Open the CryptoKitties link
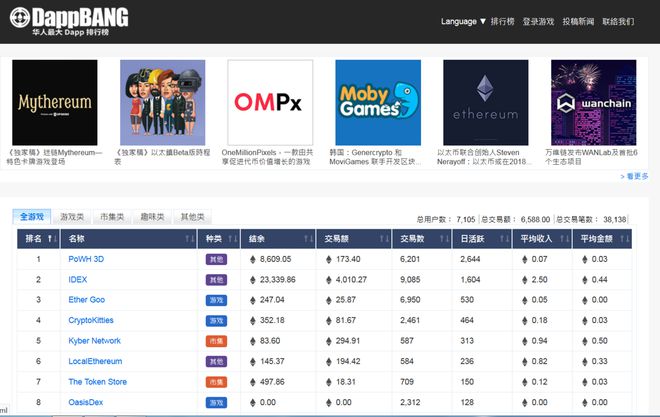 point(91,320)
